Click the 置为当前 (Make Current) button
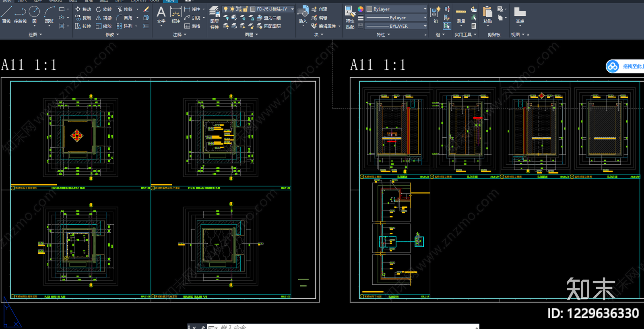644x329 pixels. point(269,18)
